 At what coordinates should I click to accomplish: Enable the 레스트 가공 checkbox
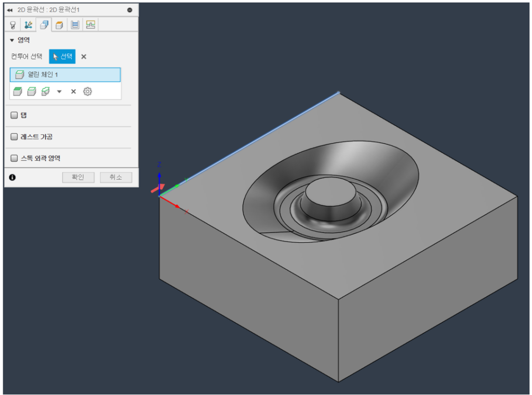point(14,137)
